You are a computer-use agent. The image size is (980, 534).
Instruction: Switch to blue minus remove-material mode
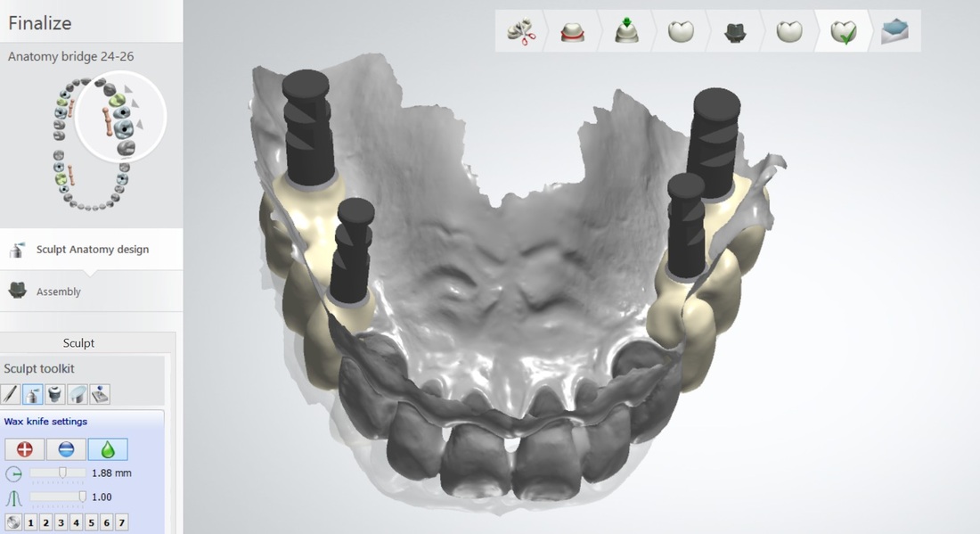(66, 449)
